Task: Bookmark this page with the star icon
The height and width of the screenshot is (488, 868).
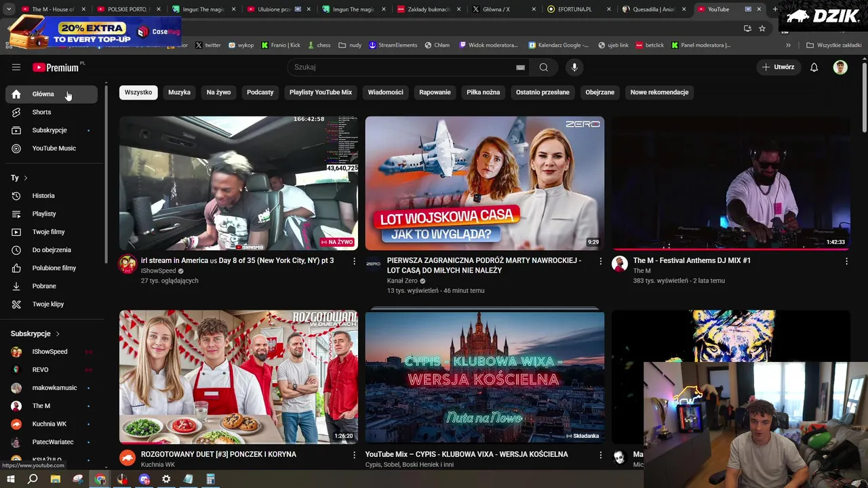Action: point(762,28)
